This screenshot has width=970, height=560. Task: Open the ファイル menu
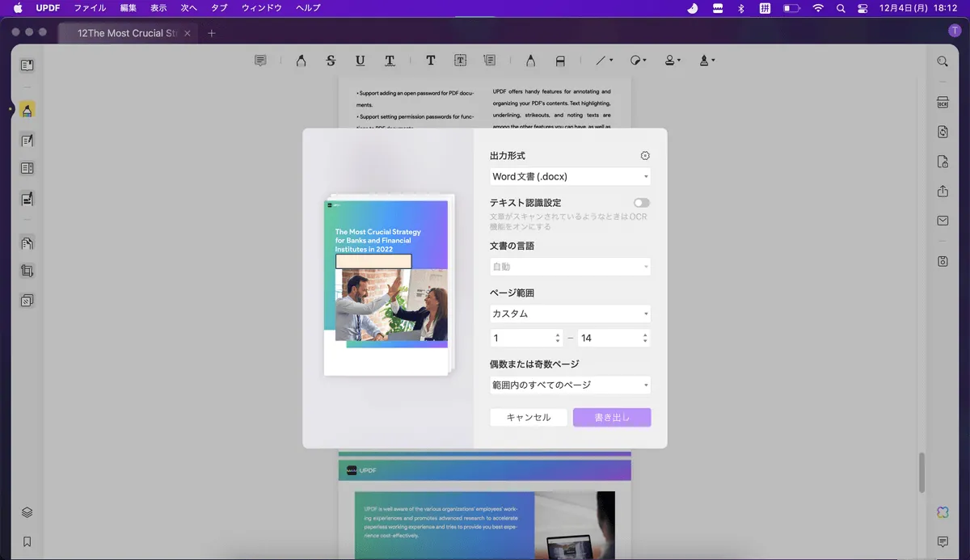(90, 8)
